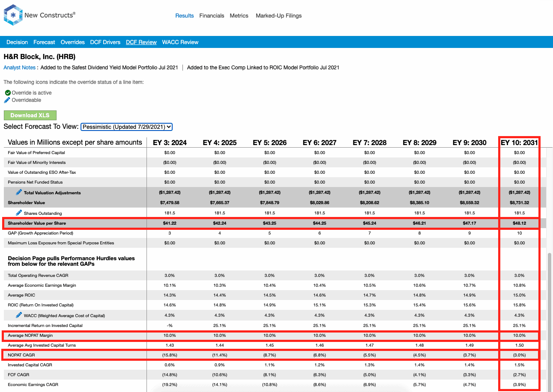Go to the Overrides sub-tab
This screenshot has height=392, width=553.
tap(73, 42)
